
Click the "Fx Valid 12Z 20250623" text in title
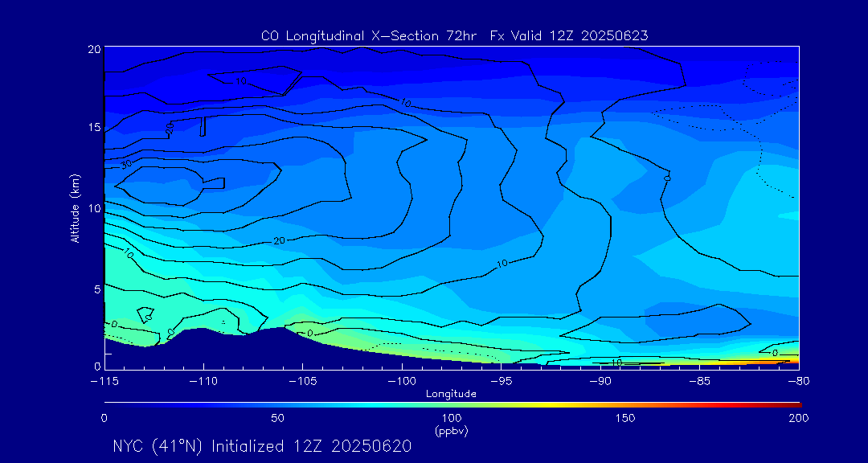(x=569, y=36)
